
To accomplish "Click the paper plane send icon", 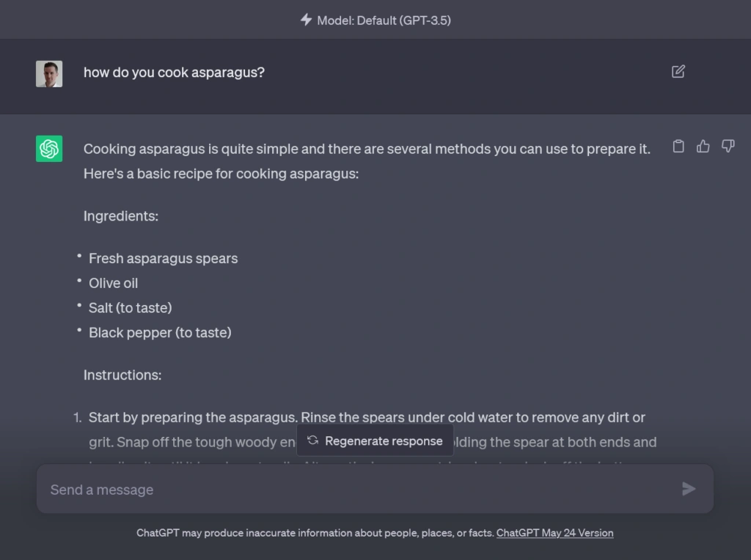I will click(x=689, y=489).
